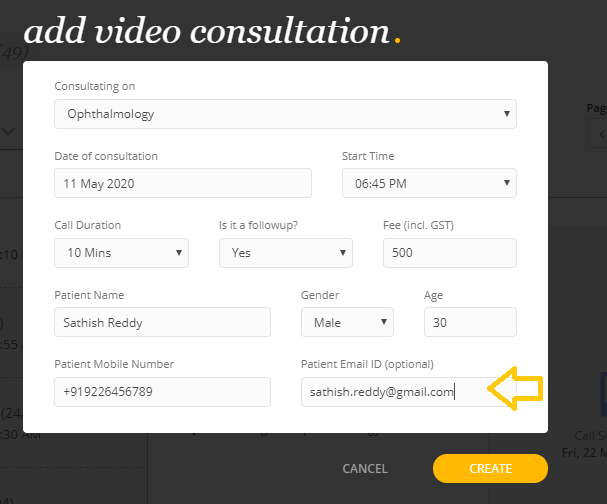This screenshot has width=607, height=504.
Task: Click the Patient Mobile Number field
Action: (162, 392)
